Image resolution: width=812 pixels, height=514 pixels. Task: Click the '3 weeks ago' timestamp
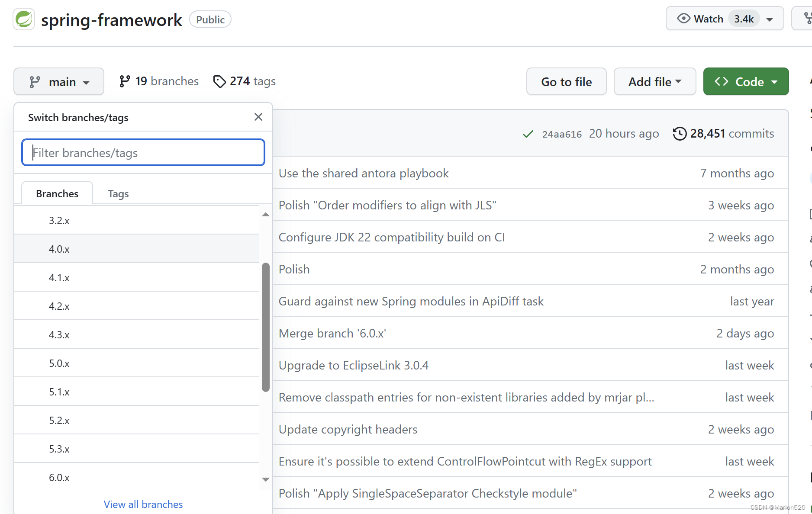click(x=741, y=205)
